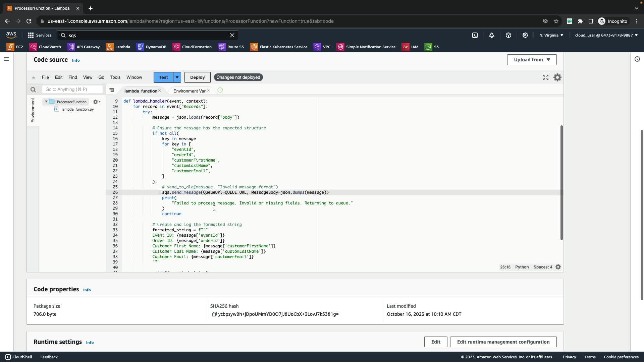This screenshot has width=644, height=362.
Task: Switch to Environment Var tab
Action: (189, 91)
